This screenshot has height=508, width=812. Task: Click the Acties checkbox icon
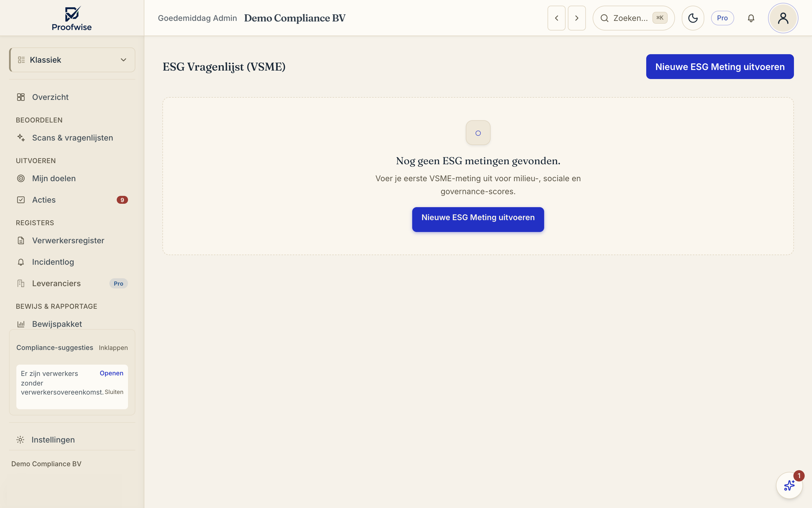(x=21, y=200)
